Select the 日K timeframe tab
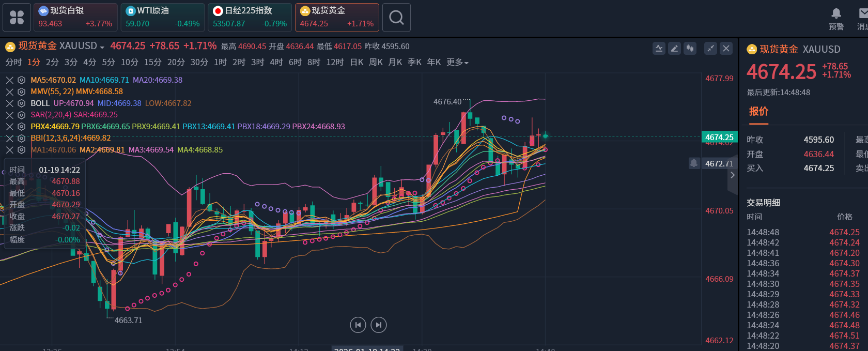 (357, 63)
